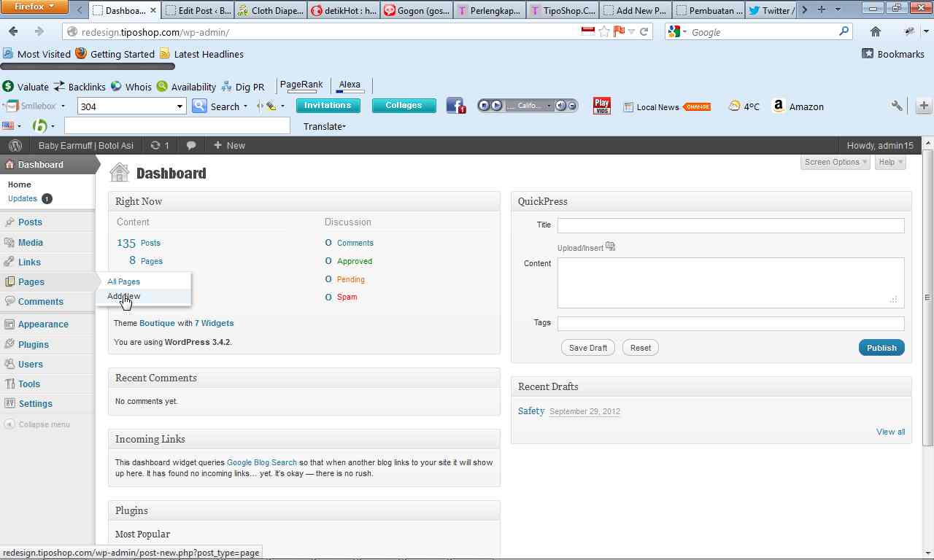Viewport: 934px width, 560px height.
Task: Open the Translate dropdown in the toolbar
Action: (324, 126)
